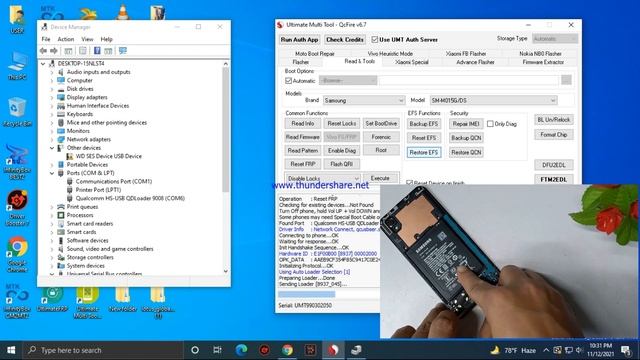Click the blue Help icon in Device Manager toolbar
This screenshot has height=360, width=640.
click(97, 51)
